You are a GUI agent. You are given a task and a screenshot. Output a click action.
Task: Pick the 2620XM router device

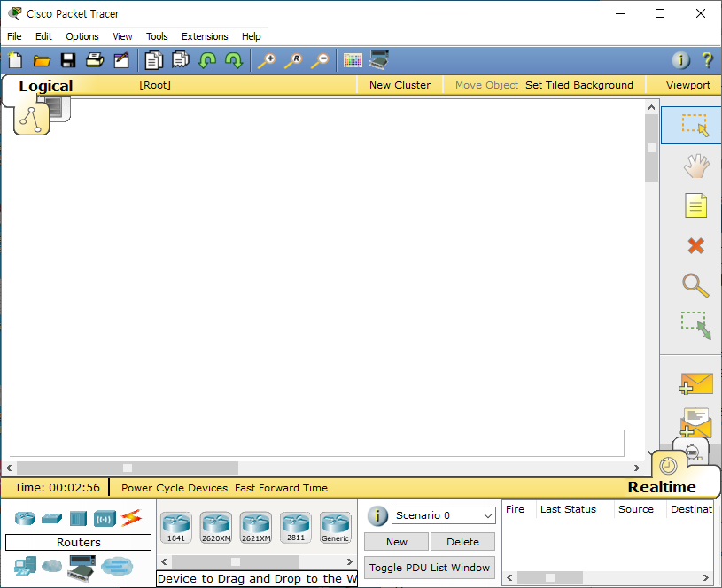tap(216, 528)
